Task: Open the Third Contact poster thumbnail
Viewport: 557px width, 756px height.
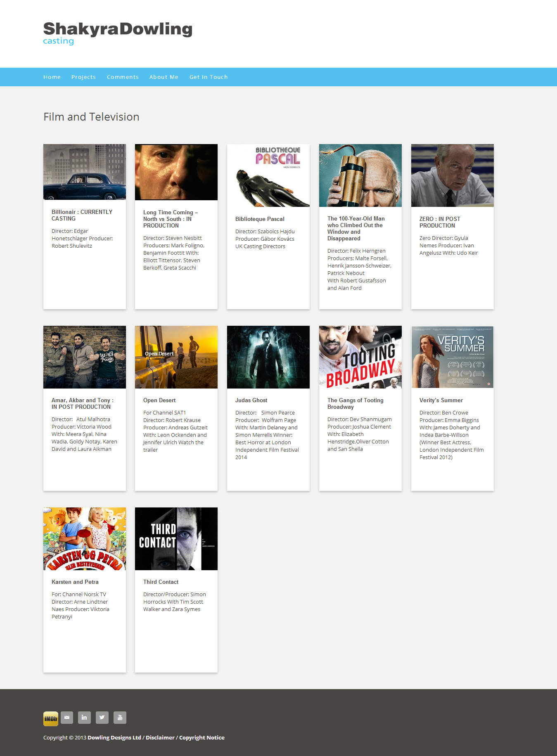Action: (x=176, y=539)
